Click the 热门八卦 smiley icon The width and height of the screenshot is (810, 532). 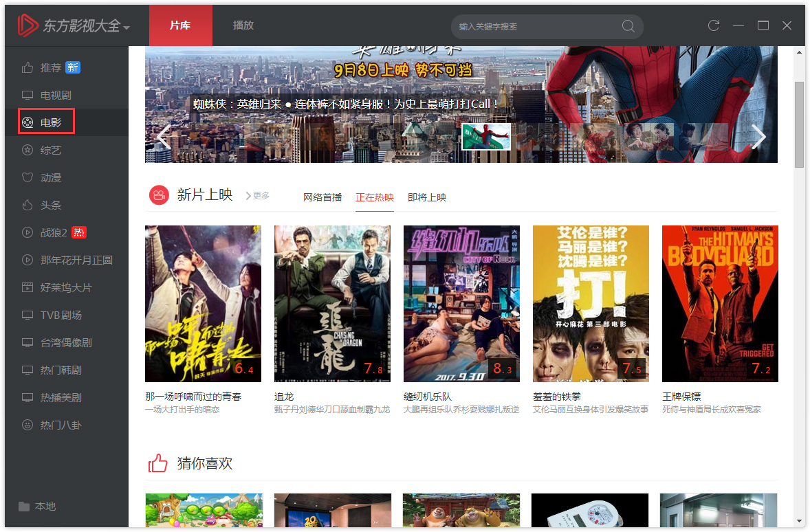pyautogui.click(x=28, y=425)
